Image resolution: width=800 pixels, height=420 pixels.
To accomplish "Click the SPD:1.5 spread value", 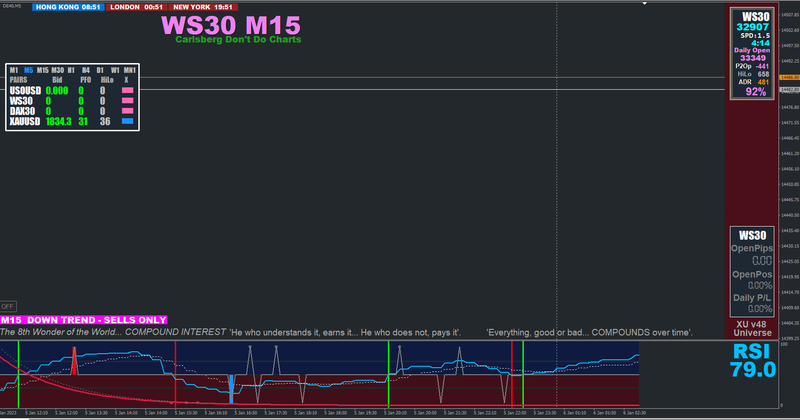I will tap(755, 36).
